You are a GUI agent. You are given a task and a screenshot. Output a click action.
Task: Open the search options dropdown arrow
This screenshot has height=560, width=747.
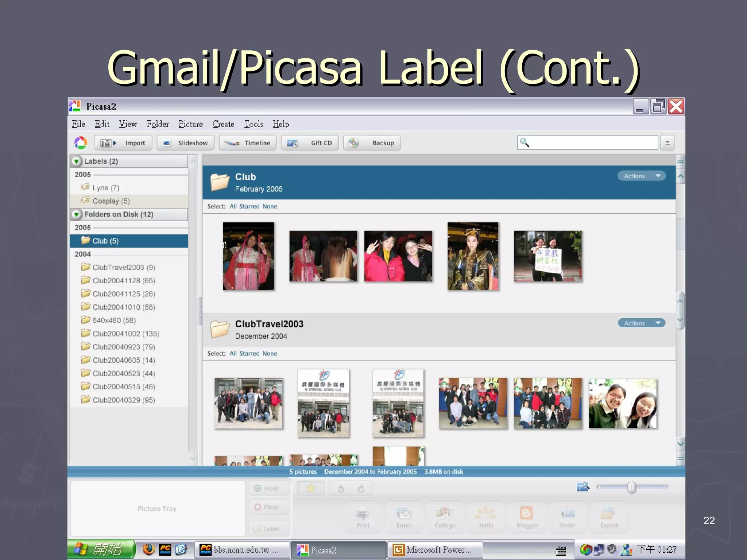(667, 143)
